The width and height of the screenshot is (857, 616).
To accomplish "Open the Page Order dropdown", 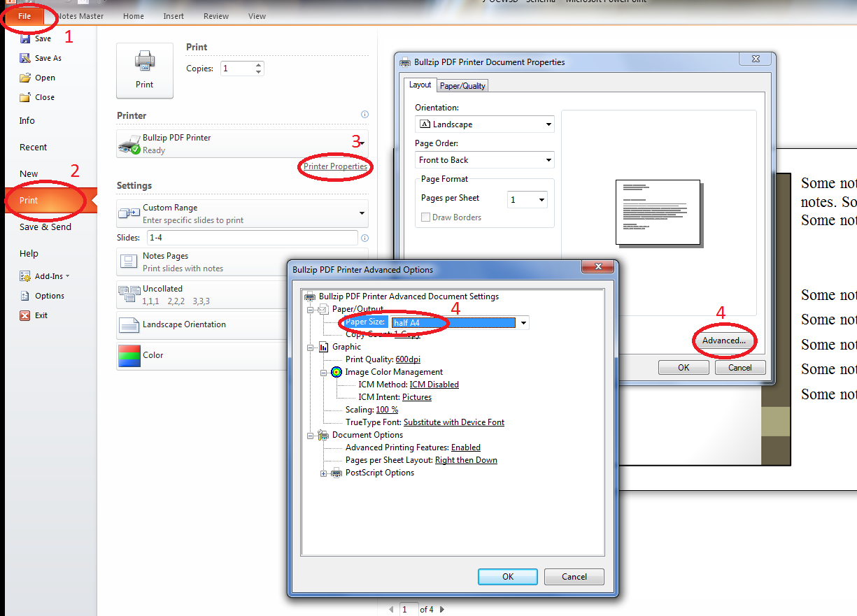I will [485, 160].
